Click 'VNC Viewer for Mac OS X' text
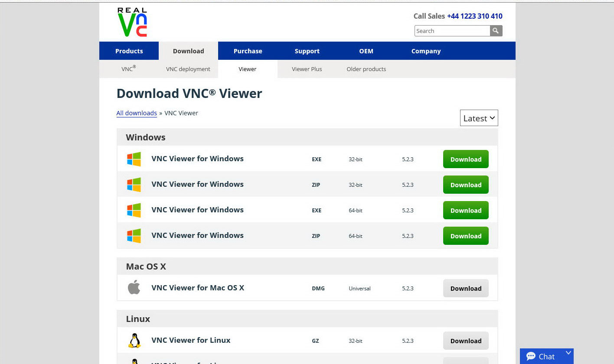The height and width of the screenshot is (364, 614). pyautogui.click(x=198, y=287)
